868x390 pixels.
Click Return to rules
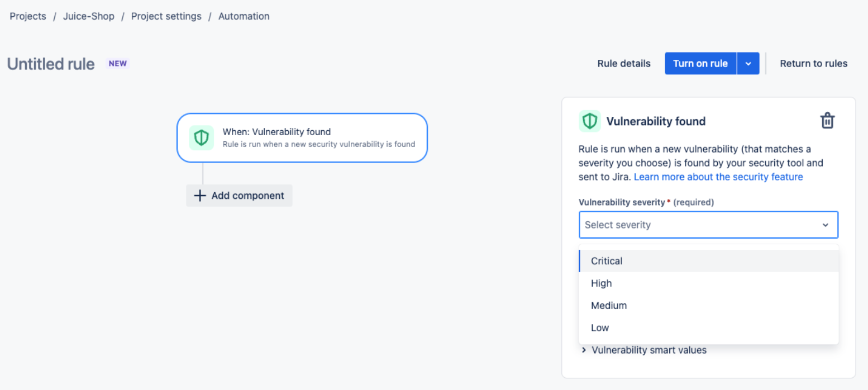(813, 64)
